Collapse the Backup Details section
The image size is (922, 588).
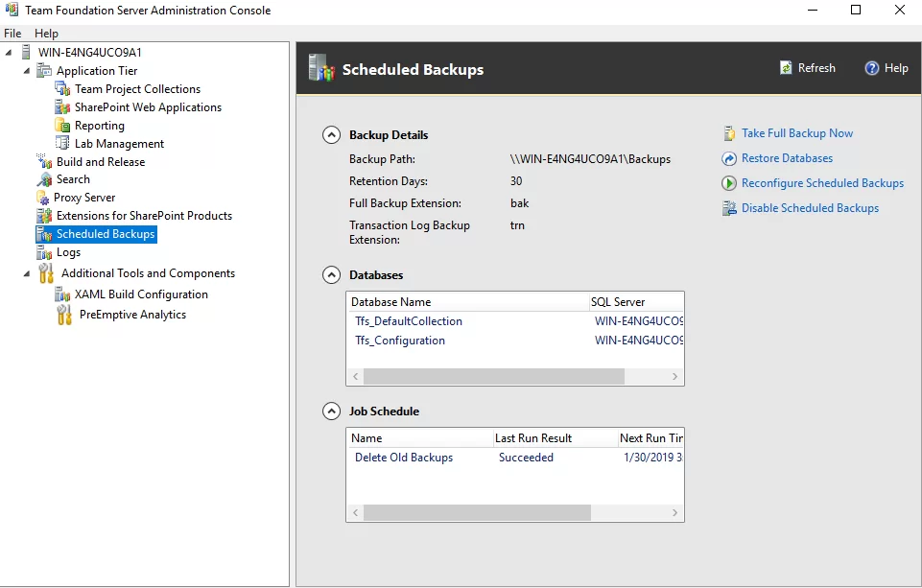coord(331,135)
